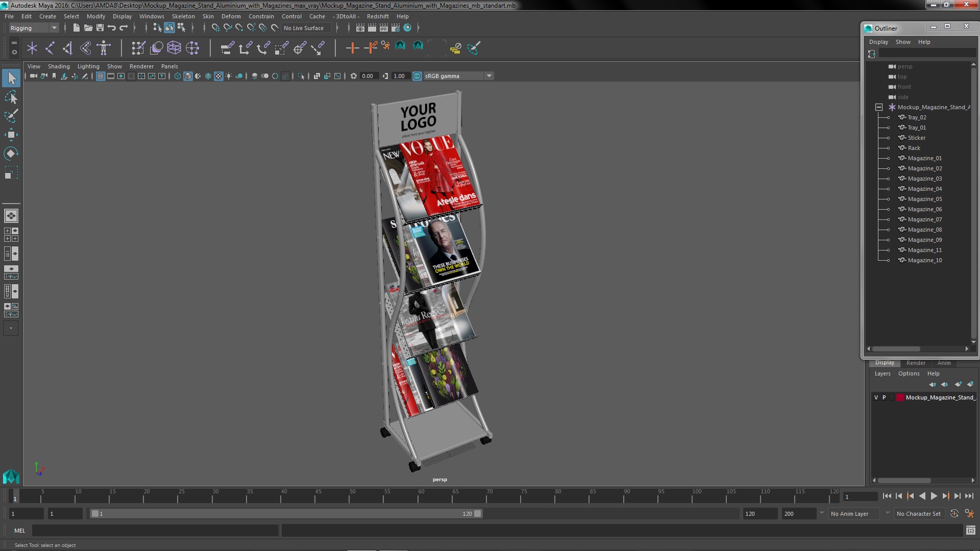Open the viewport Shading menu

(x=59, y=66)
